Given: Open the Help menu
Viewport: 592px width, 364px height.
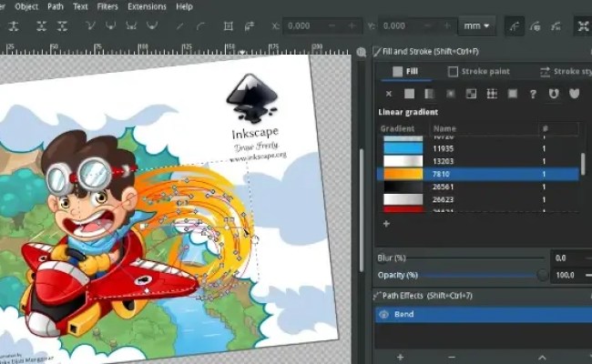Looking at the screenshot, I should [x=184, y=6].
